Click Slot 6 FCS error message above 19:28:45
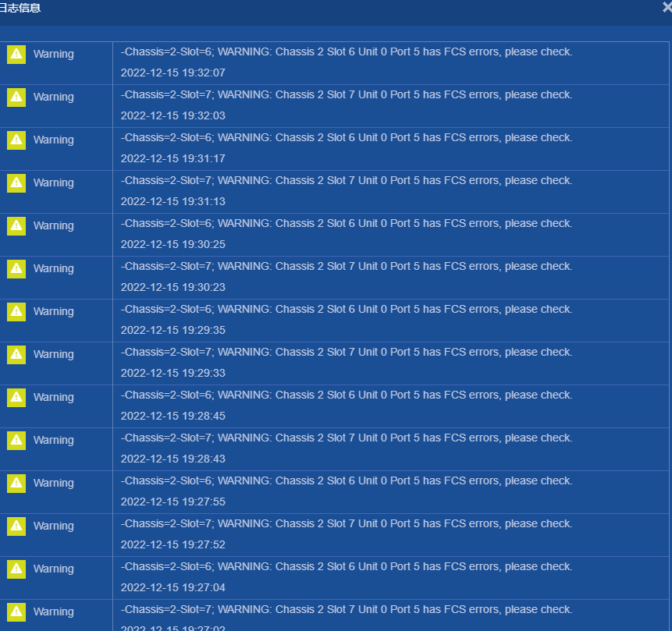Viewport: 672px width, 631px height. [x=347, y=395]
